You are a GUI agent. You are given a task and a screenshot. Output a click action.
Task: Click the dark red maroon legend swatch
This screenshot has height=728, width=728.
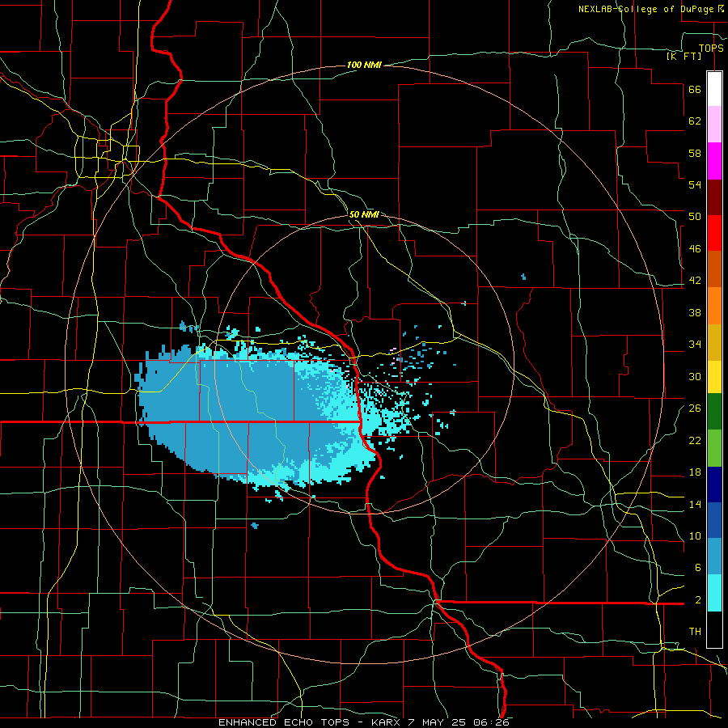[714, 197]
